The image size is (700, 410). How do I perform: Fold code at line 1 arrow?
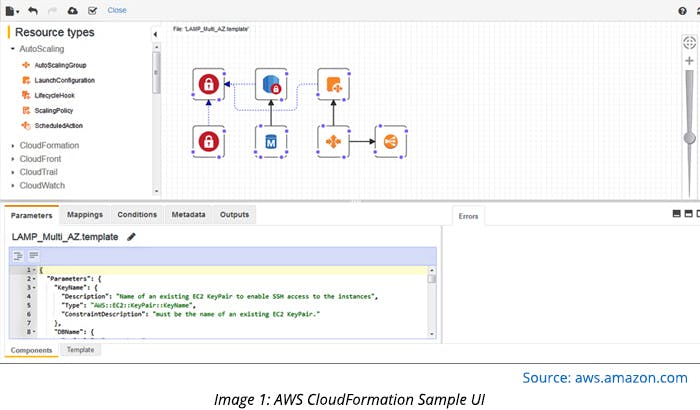click(34, 270)
